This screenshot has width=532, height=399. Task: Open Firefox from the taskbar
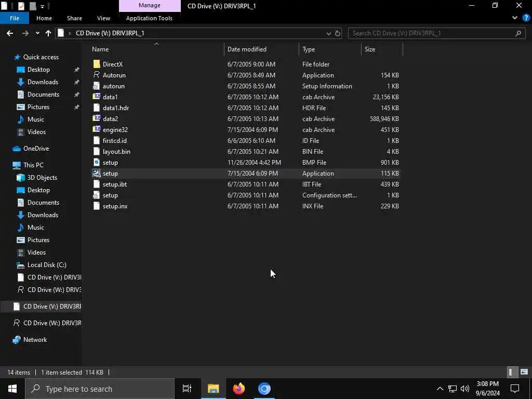tap(239, 389)
